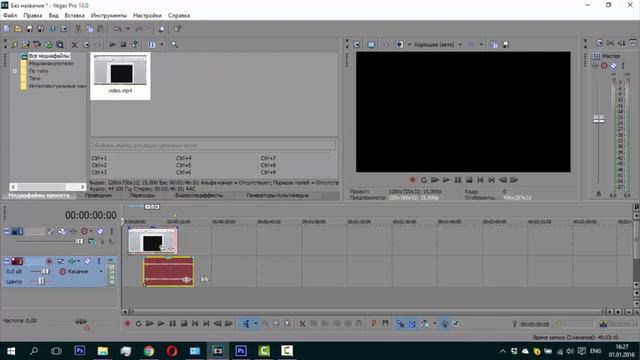
Task: Insert a marker with the orange flag icon
Action: (373, 324)
